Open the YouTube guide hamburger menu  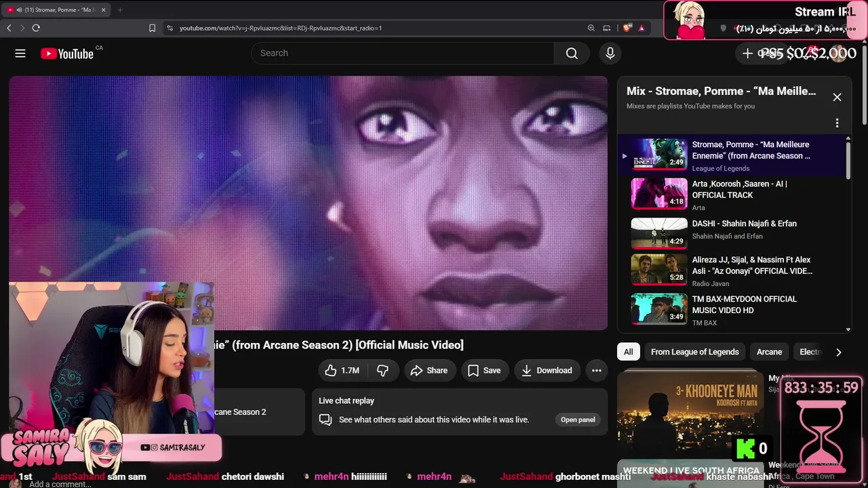20,54
